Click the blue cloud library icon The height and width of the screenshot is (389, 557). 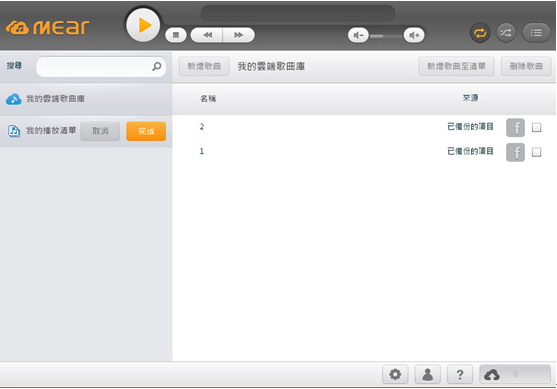pos(13,99)
